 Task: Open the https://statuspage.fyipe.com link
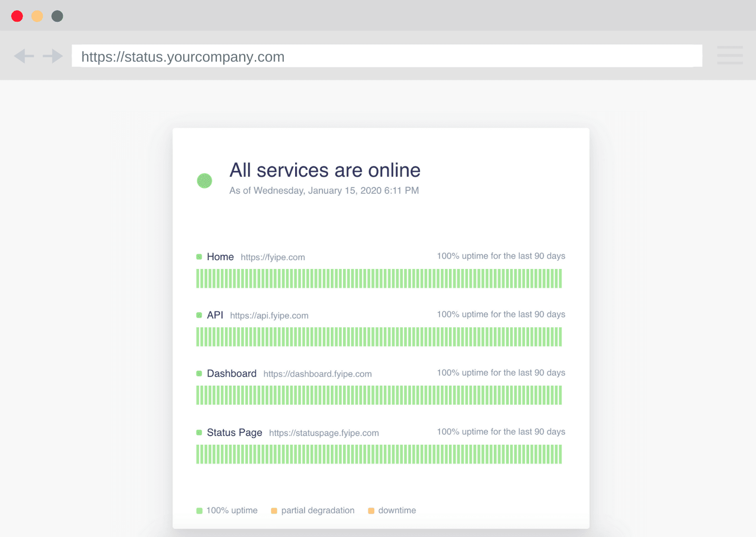[324, 433]
